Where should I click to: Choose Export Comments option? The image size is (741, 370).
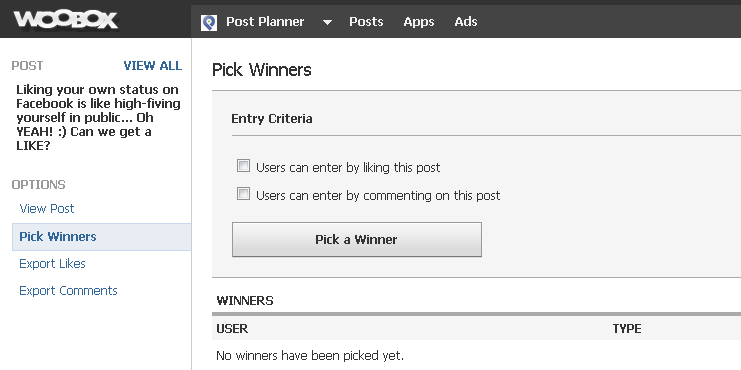69,291
